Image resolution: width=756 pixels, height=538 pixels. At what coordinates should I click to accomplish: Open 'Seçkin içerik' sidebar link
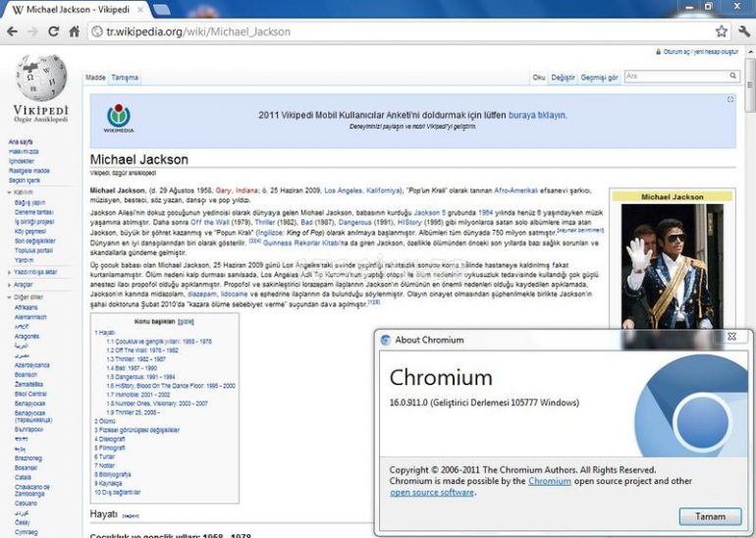coord(25,181)
